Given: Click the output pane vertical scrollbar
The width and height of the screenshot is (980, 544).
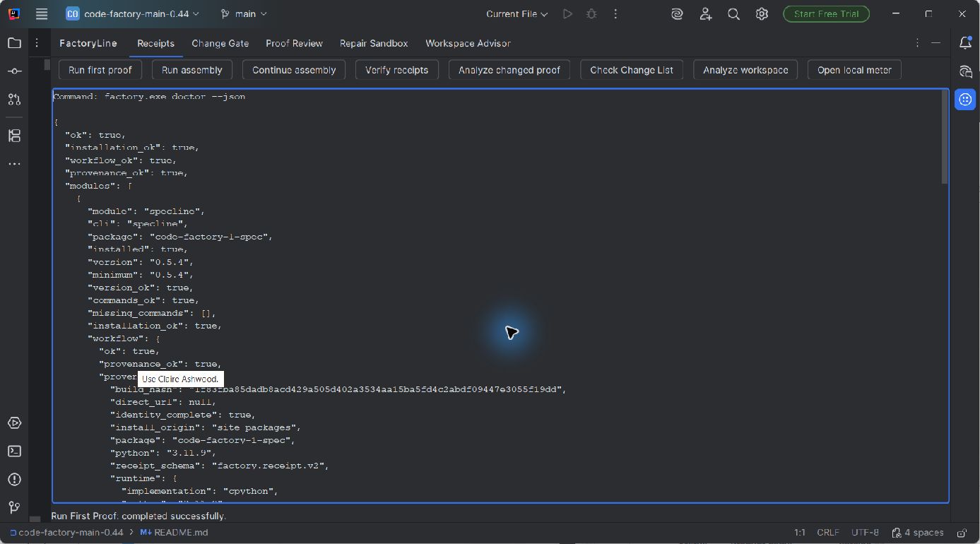Looking at the screenshot, I should [945, 138].
